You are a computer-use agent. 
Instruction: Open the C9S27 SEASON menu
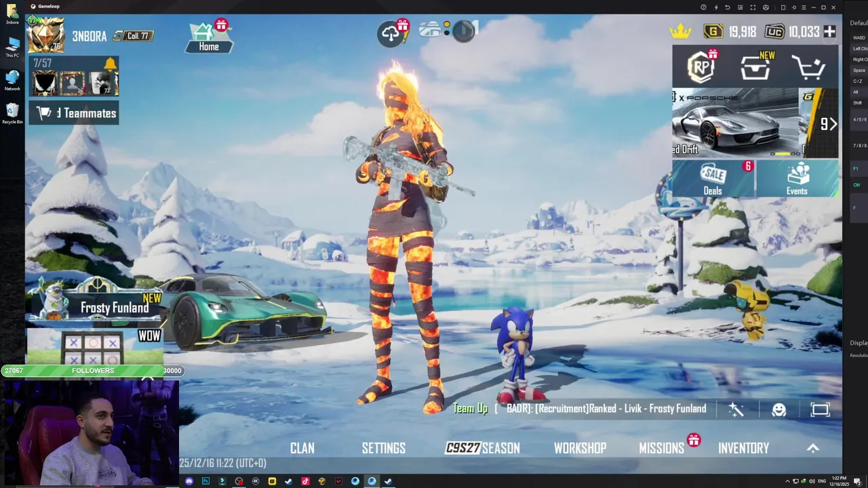[482, 448]
